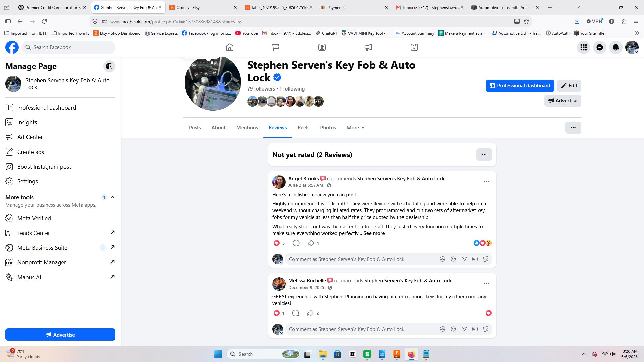Open Settings in sidebar
The height and width of the screenshot is (362, 644).
pos(60,181)
